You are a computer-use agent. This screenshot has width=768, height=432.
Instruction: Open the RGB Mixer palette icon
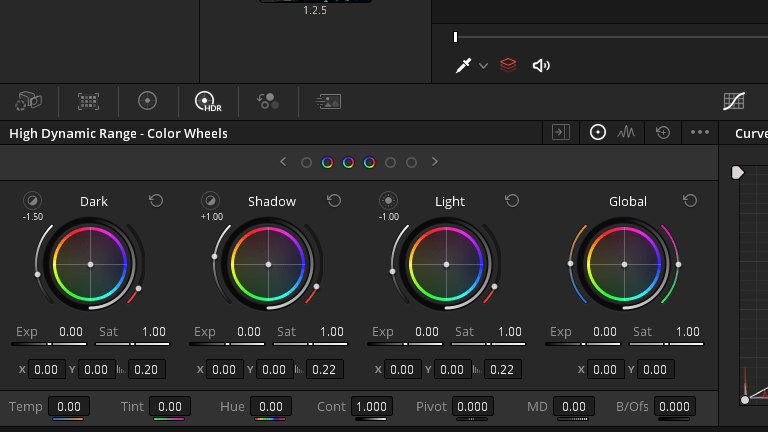268,101
